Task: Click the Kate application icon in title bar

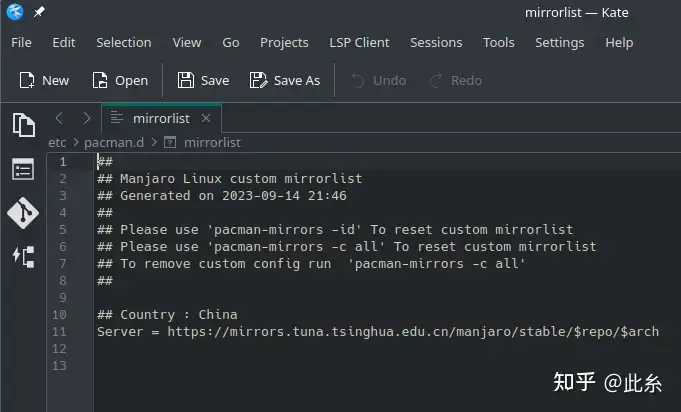Action: (x=14, y=13)
